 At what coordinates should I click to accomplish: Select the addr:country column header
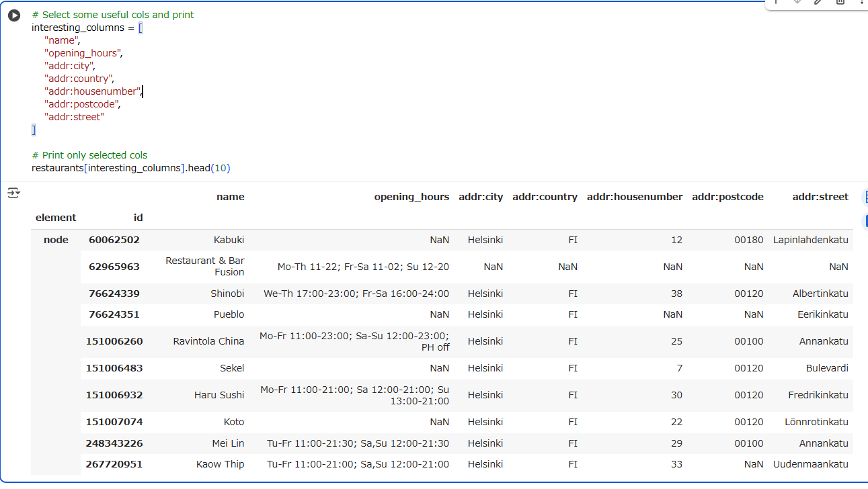545,197
